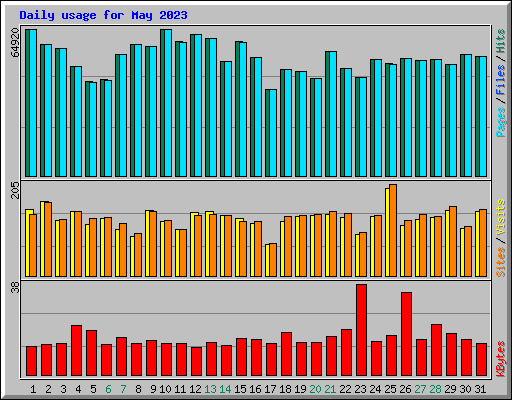The width and height of the screenshot is (512, 400).
Task: Click the Files legend label
Action: coord(501,80)
